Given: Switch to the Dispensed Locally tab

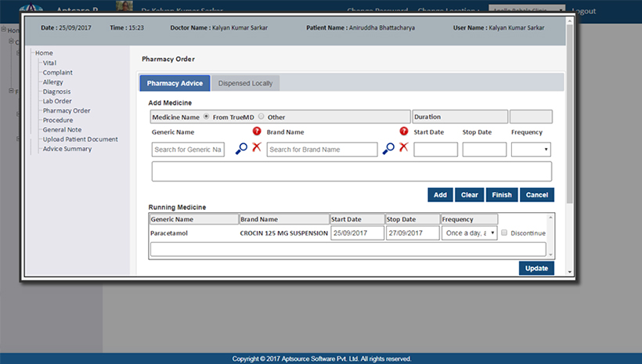Looking at the screenshot, I should click(246, 83).
